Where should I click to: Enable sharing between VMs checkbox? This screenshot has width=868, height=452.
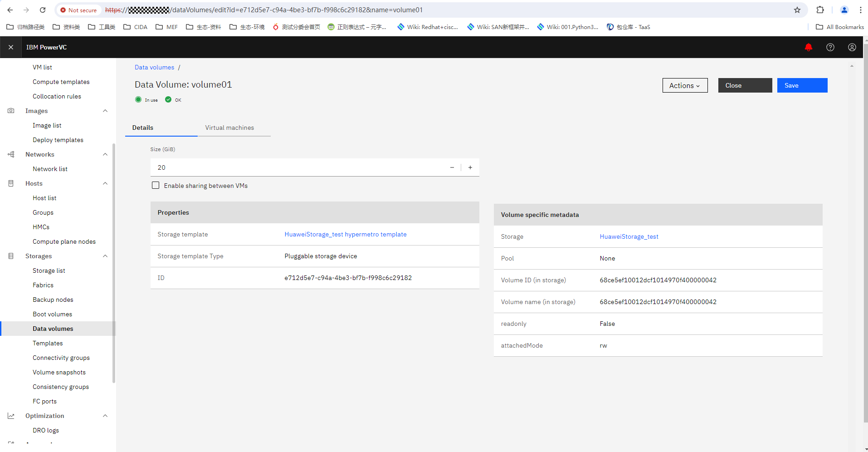(x=156, y=185)
